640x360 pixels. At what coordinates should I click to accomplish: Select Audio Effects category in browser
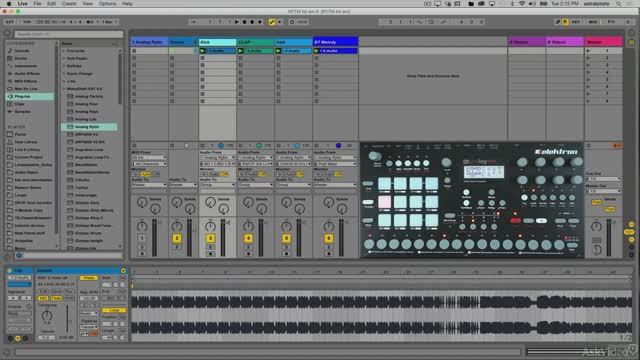(x=27, y=73)
